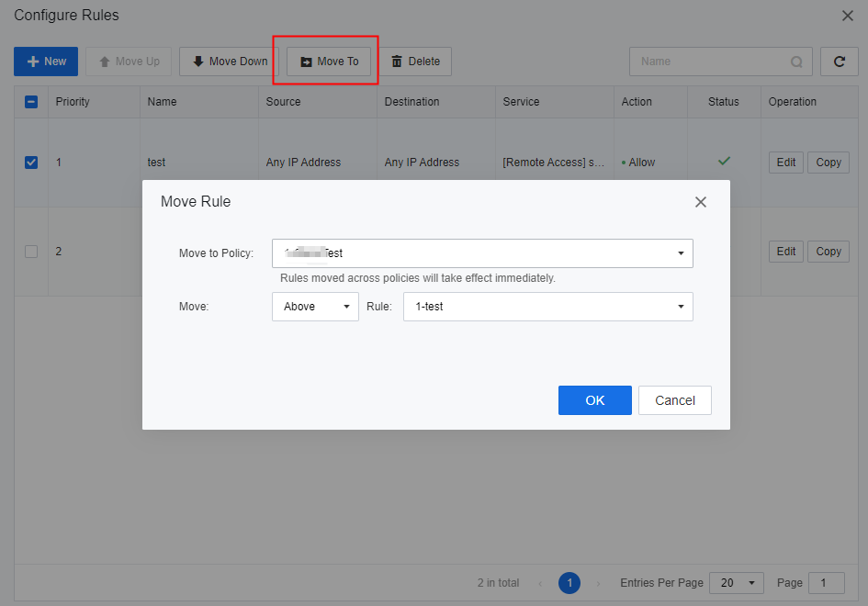Screen dimensions: 868x606
Task: Uncheck the checkbox for rule 1
Action: pos(31,163)
